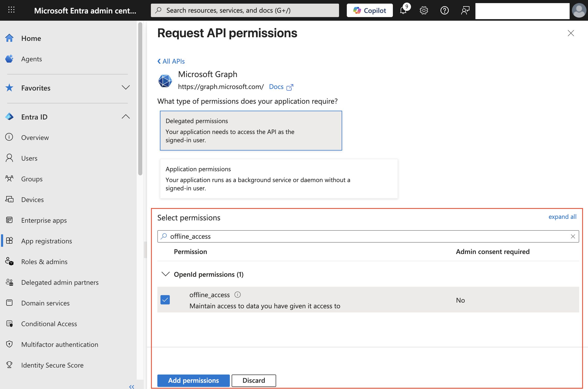Image resolution: width=588 pixels, height=389 pixels.
Task: Collapse the Entra ID section
Action: (126, 117)
